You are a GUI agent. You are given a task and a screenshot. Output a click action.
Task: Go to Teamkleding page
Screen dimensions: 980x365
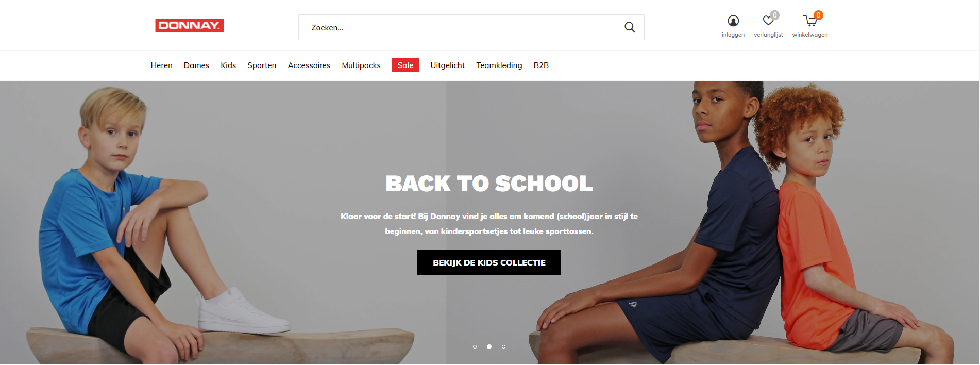499,65
